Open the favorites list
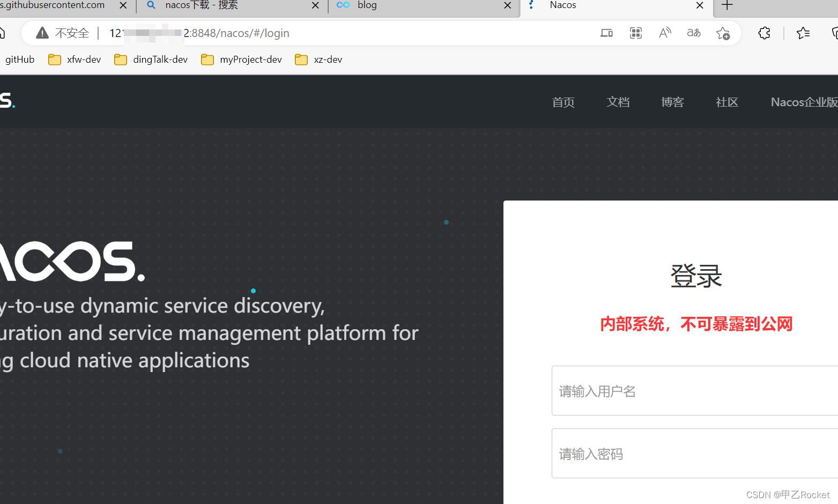Image resolution: width=838 pixels, height=504 pixels. click(803, 33)
